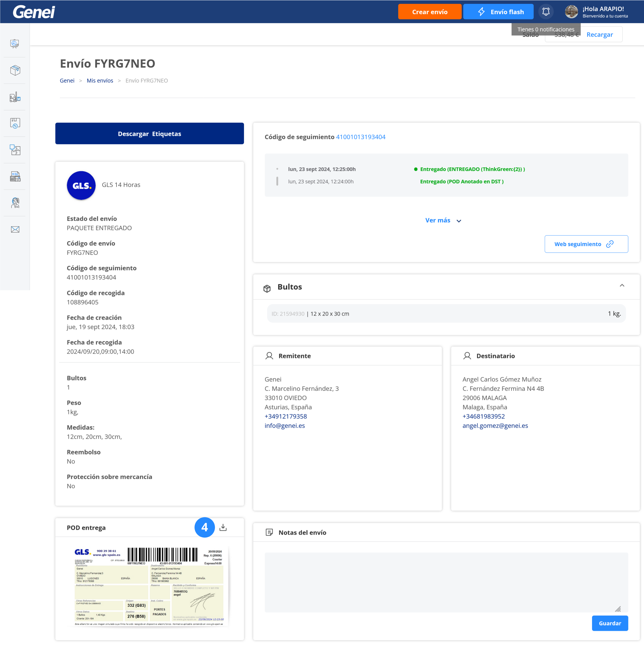
Task: Click creation date jue, 19 sept 2024, 18:03
Action: 101,327
